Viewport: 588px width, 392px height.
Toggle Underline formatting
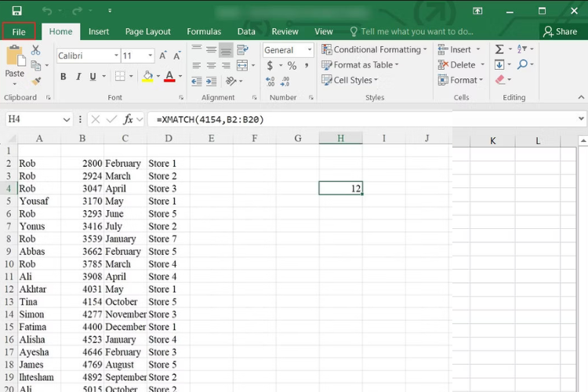93,77
